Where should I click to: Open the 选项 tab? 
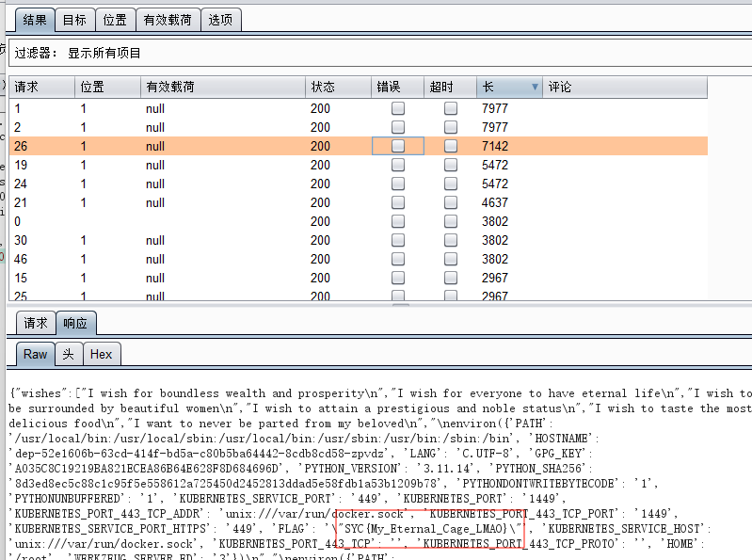point(221,19)
